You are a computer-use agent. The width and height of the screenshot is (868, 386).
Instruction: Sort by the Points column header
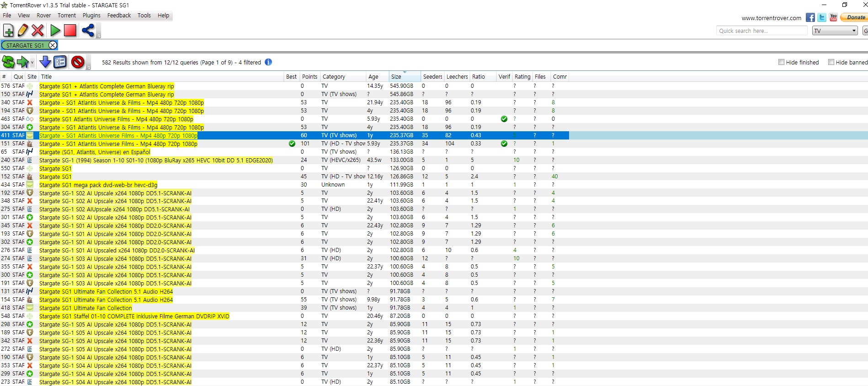tap(309, 76)
